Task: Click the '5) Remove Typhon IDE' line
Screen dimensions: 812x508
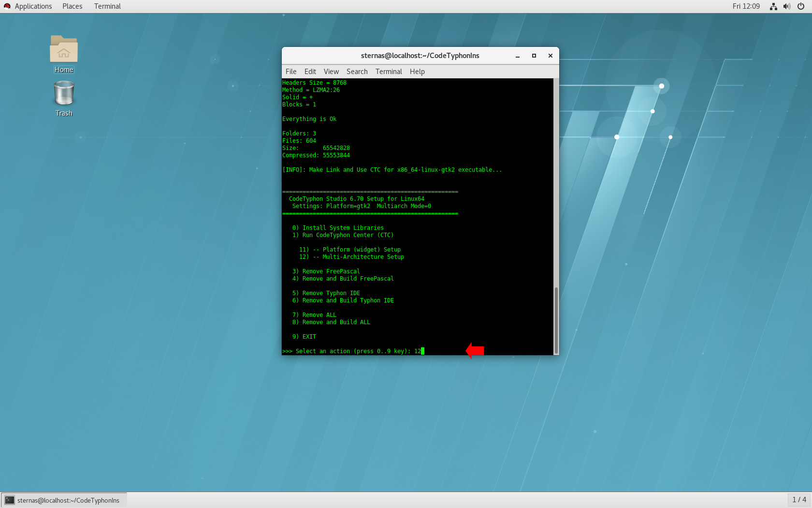Action: (326, 293)
